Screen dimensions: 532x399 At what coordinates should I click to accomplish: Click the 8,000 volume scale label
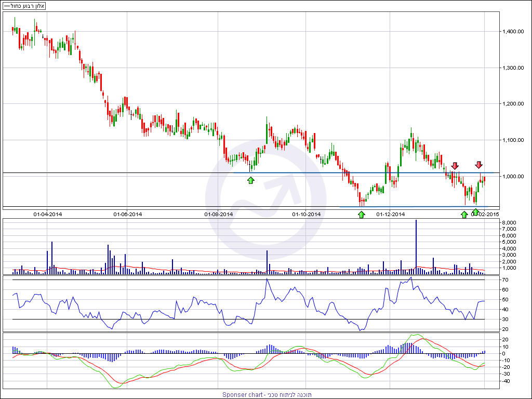click(x=509, y=223)
